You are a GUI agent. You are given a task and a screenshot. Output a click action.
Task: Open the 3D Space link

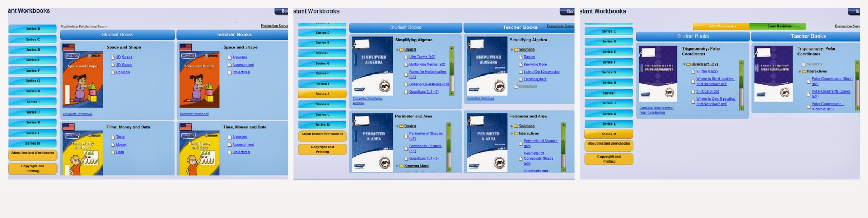(124, 65)
